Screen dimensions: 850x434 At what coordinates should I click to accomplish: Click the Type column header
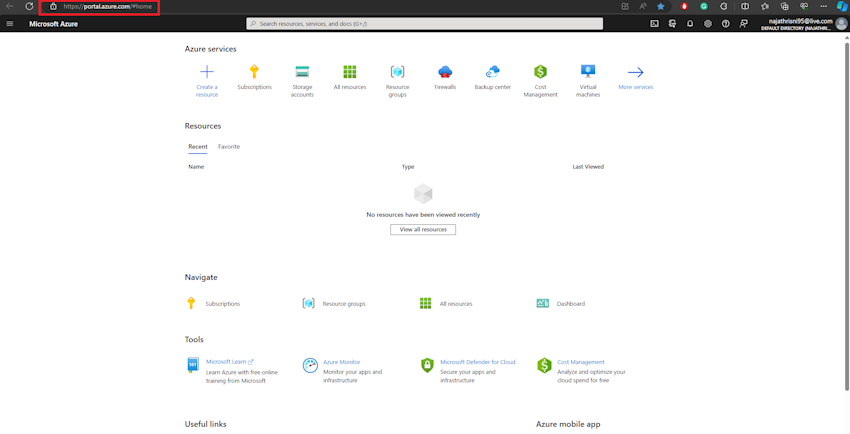[408, 167]
